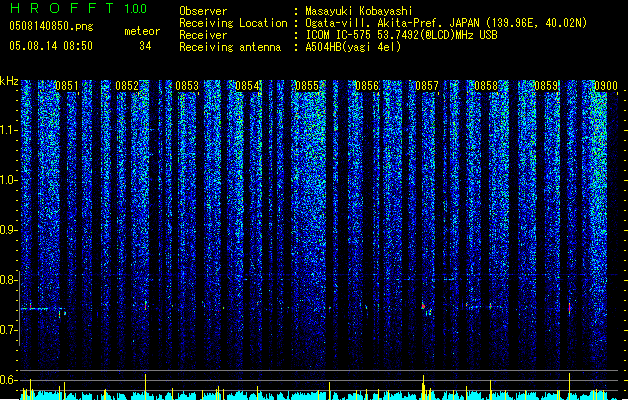Image resolution: width=629 pixels, height=400 pixels.
Task: Click the 0.7 kHz axis label
Action: tap(8, 330)
